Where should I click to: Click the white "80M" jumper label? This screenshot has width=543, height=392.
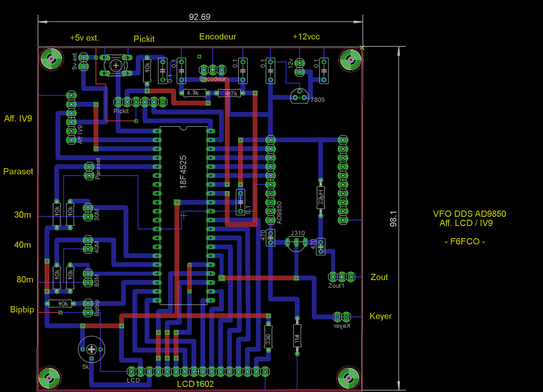(x=97, y=281)
